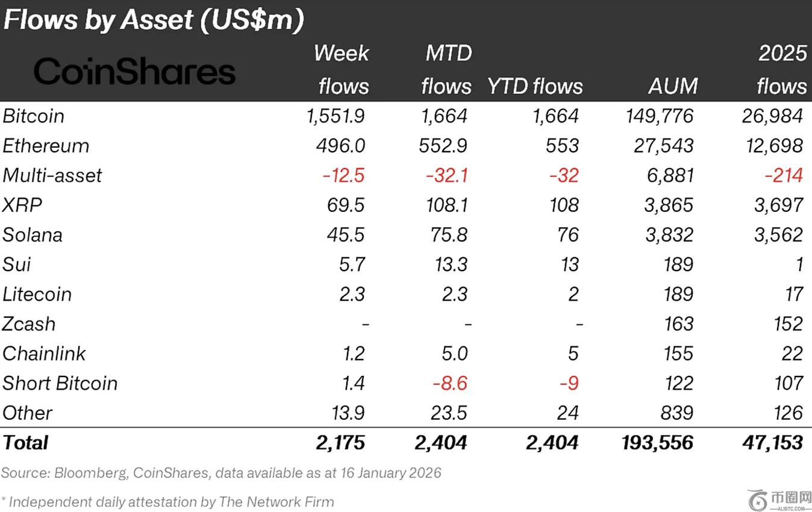This screenshot has width=812, height=512.
Task: Click the Bloomberg, CoinShares source note
Action: pos(221,473)
